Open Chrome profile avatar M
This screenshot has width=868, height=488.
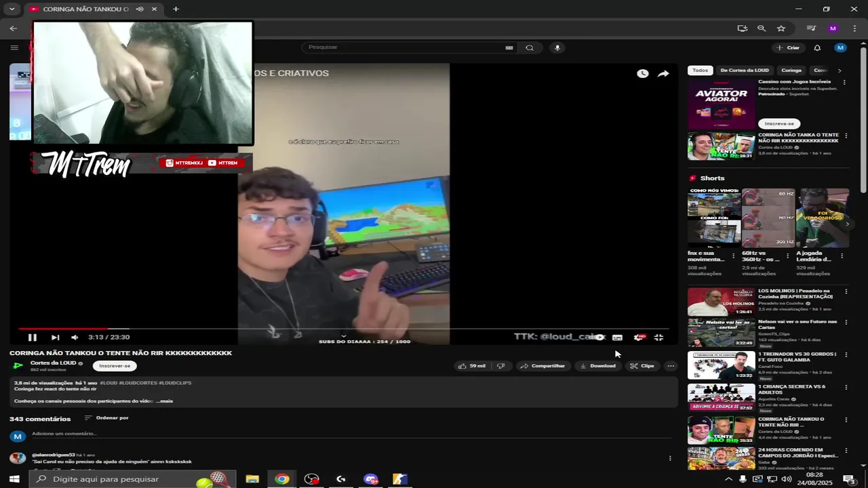tap(833, 28)
